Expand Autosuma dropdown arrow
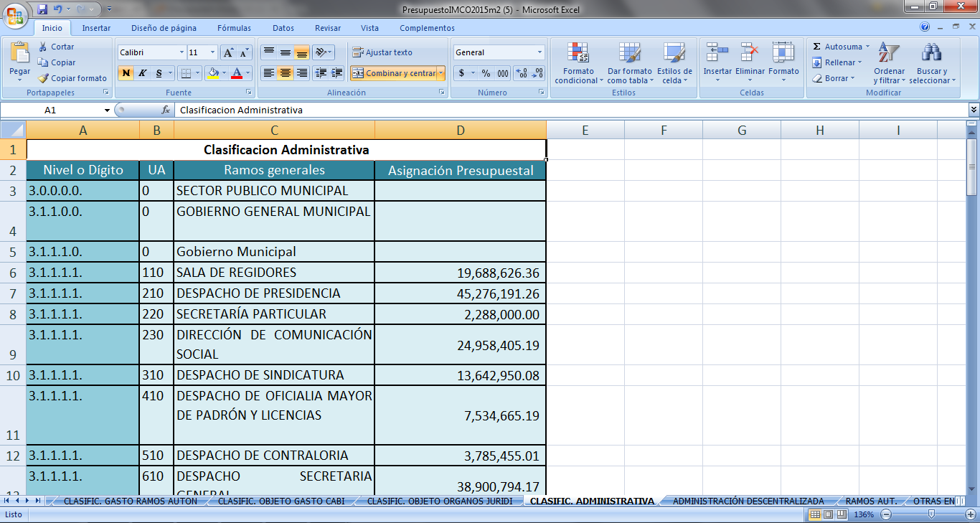This screenshot has height=523, width=980. [x=867, y=47]
